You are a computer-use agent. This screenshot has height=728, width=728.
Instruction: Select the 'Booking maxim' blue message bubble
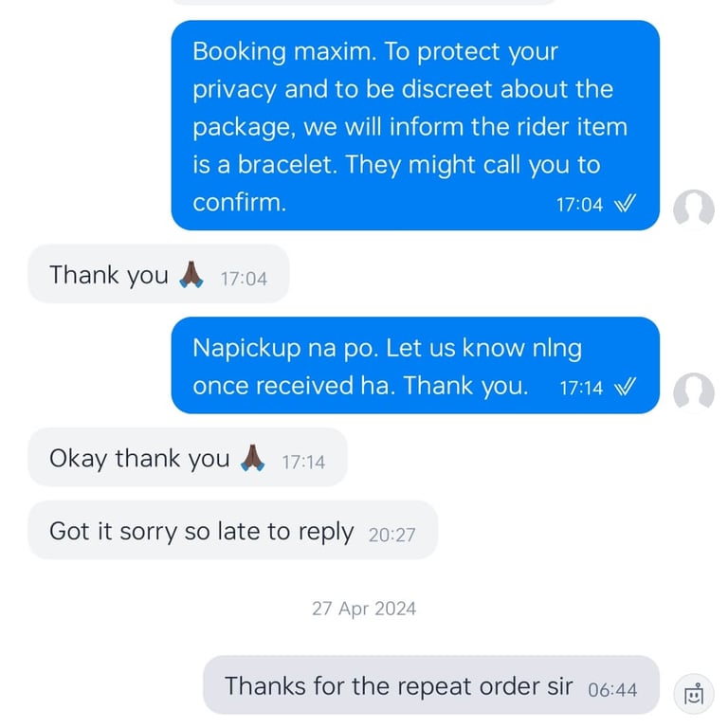415,125
